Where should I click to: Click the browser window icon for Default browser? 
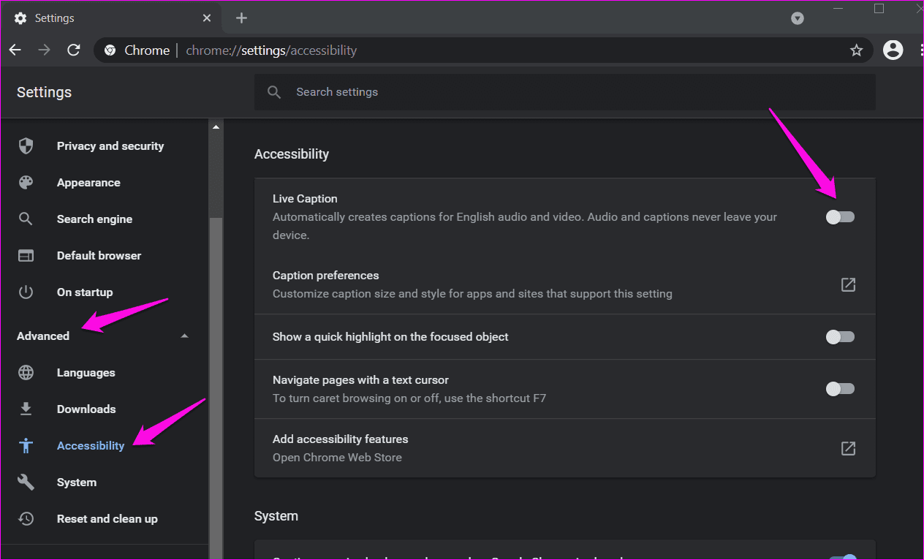click(x=26, y=256)
